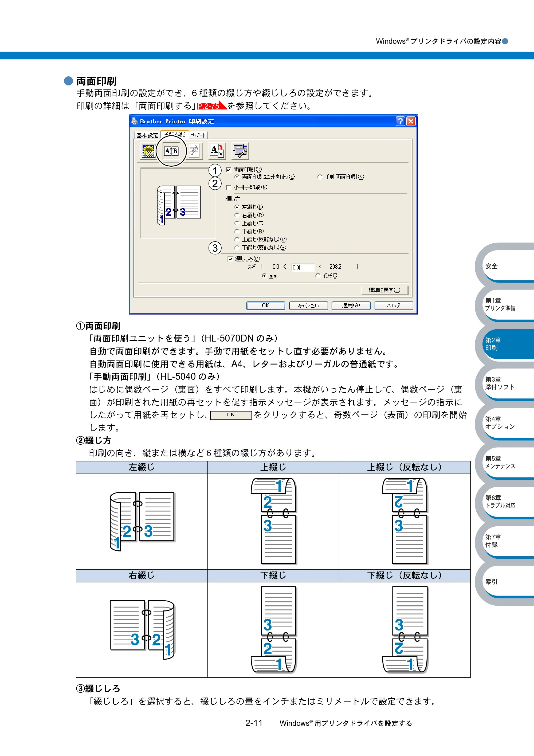The image size is (534, 756).
Task: Select 両面印刷ユニットを使う(E) radio button
Action: tap(236, 177)
